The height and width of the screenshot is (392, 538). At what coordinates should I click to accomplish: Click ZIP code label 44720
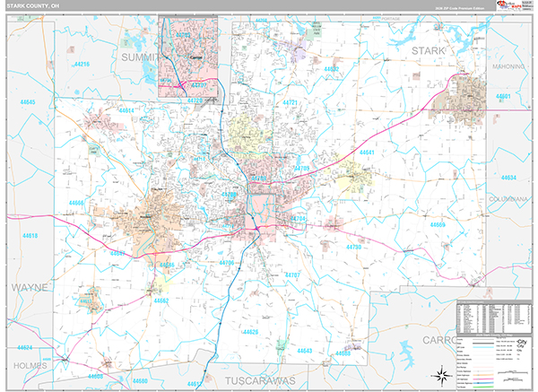[x=195, y=100]
